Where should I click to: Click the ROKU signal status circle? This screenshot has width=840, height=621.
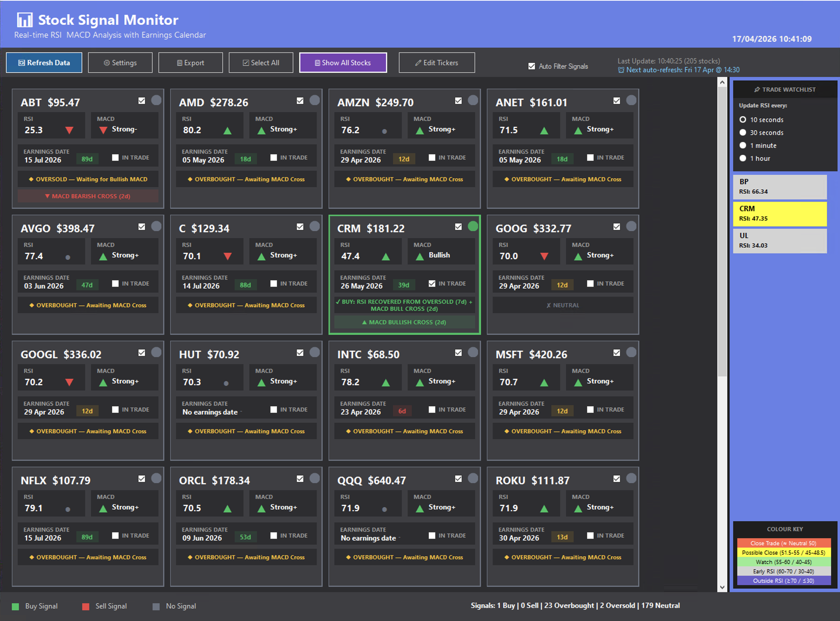631,478
